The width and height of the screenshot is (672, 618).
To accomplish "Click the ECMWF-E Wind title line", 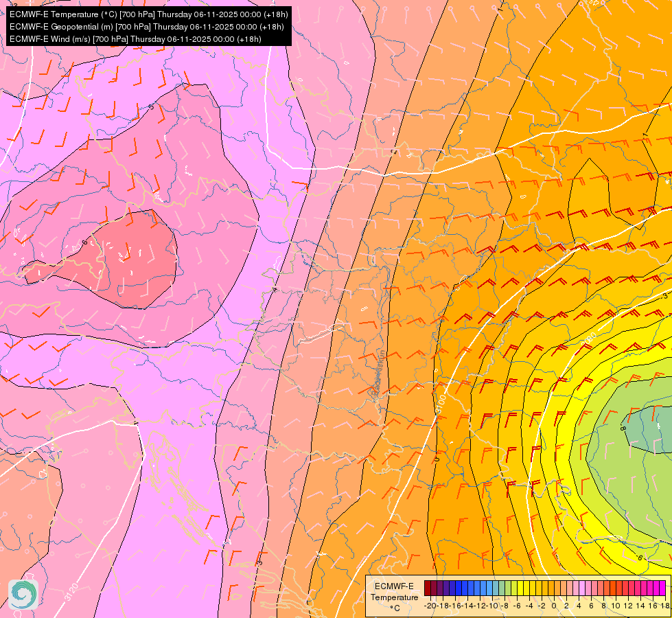I will pos(135,39).
